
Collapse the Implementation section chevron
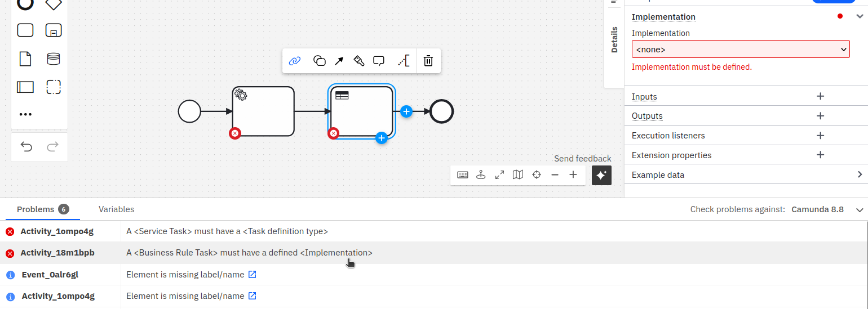[x=860, y=16]
